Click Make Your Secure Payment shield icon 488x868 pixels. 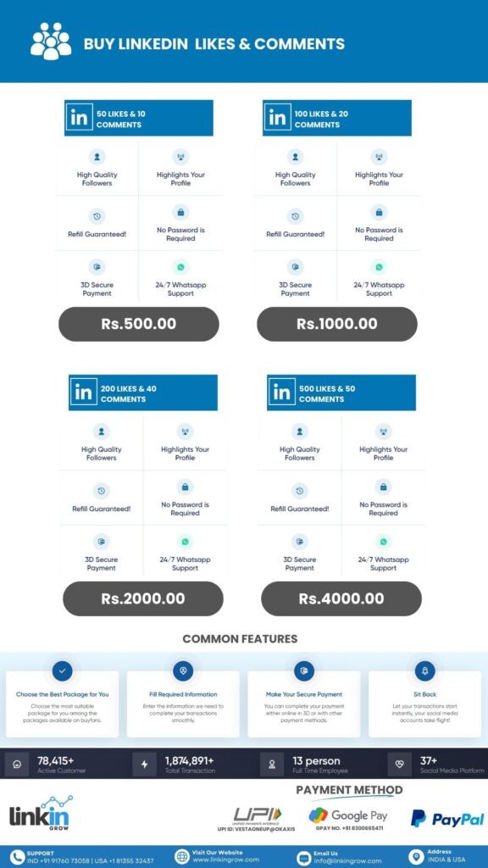click(304, 670)
